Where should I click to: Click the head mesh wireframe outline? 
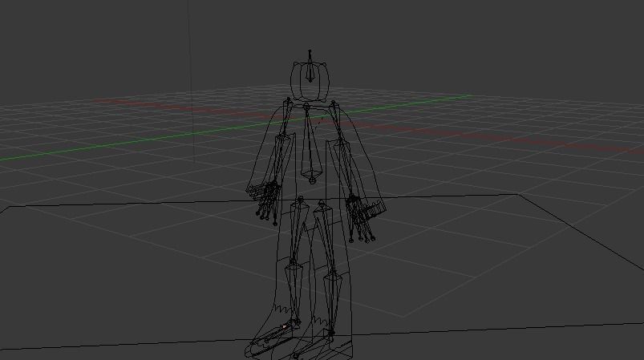pyautogui.click(x=310, y=82)
